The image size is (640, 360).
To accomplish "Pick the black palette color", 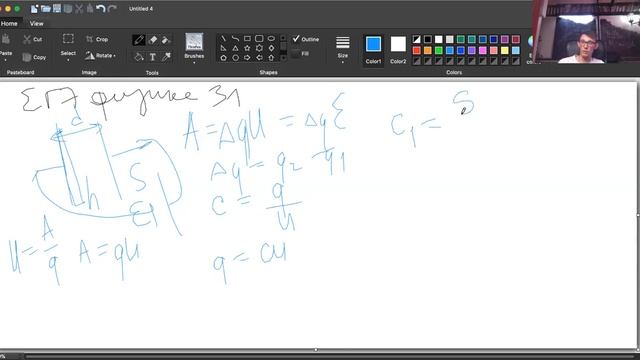I will point(427,39).
